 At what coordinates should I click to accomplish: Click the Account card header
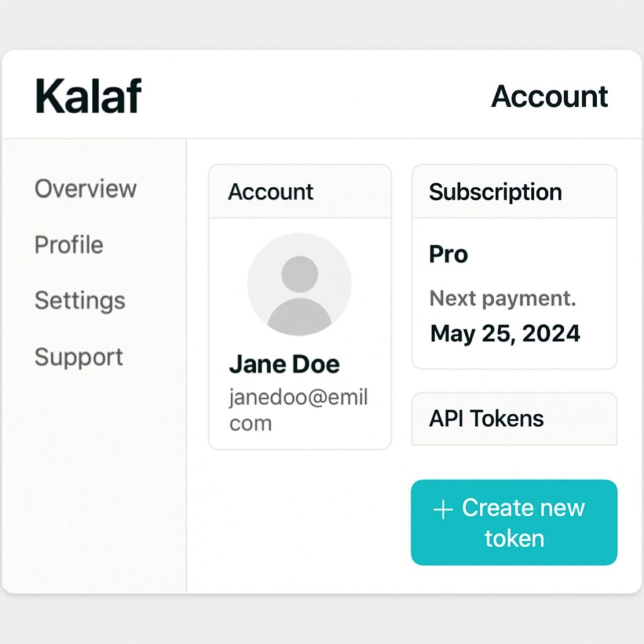(x=300, y=191)
